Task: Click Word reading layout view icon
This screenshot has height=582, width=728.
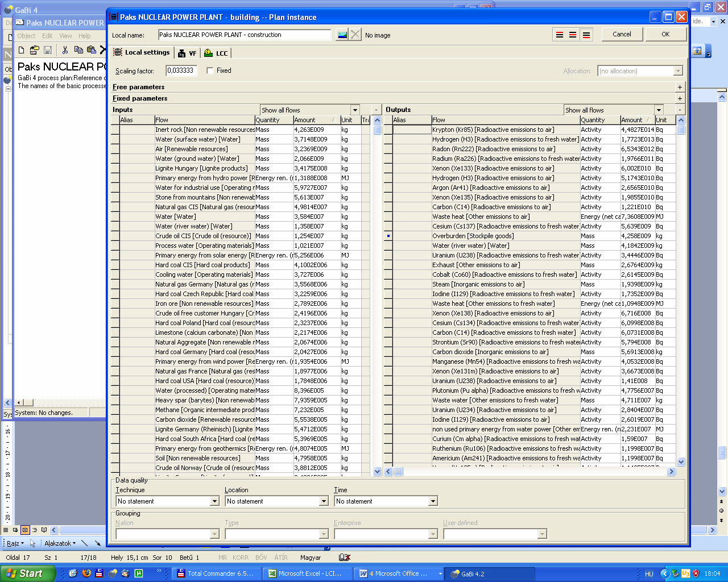Action: (44, 530)
